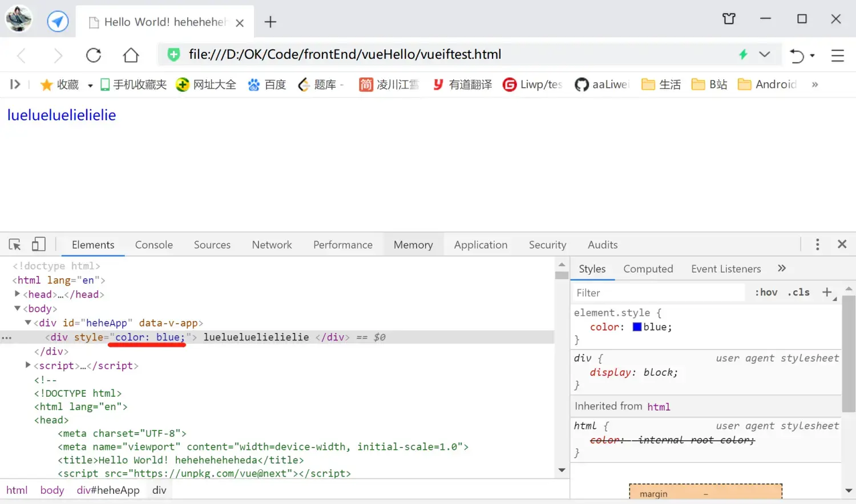856x504 pixels.
Task: Open the 网址大全 bookmark
Action: [206, 84]
